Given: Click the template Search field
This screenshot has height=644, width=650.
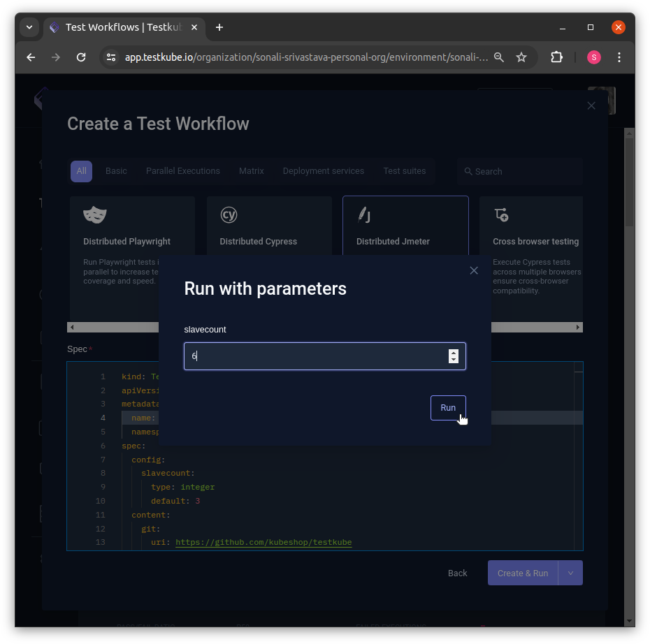Looking at the screenshot, I should pos(520,171).
